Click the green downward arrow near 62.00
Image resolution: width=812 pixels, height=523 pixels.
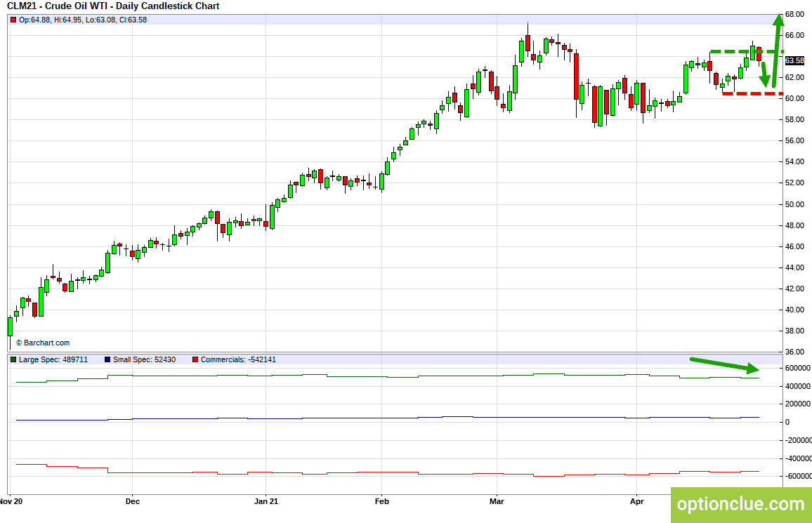click(764, 75)
